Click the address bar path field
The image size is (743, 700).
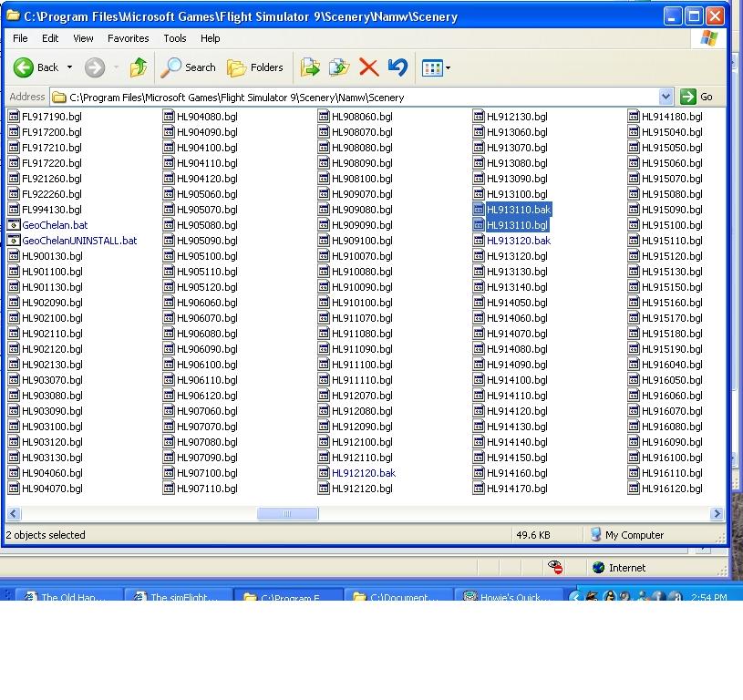(356, 97)
